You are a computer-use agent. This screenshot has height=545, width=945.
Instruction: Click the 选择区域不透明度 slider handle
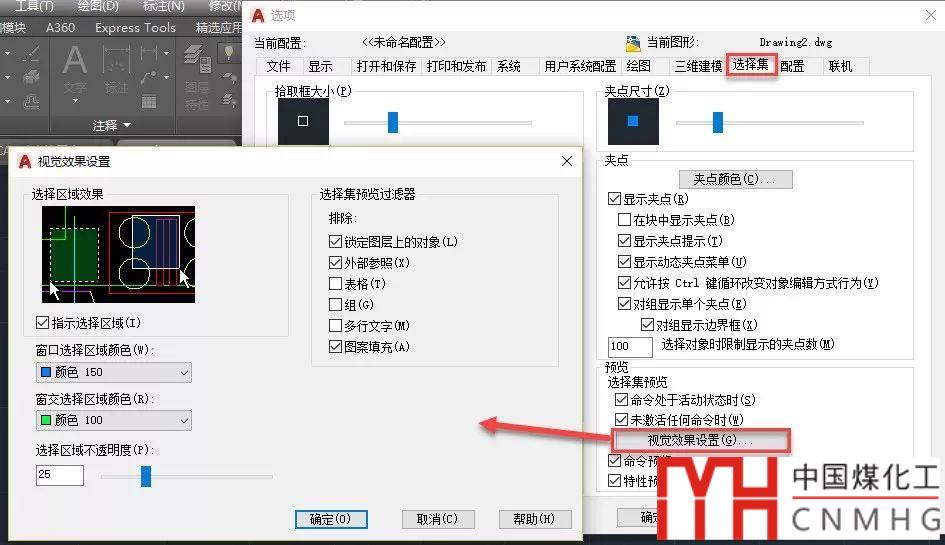coord(146,476)
